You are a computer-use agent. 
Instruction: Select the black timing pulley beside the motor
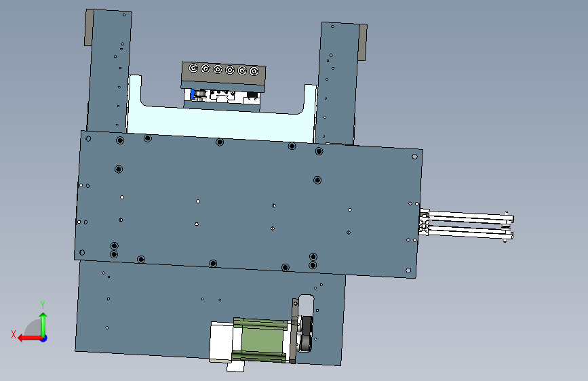[307, 334]
